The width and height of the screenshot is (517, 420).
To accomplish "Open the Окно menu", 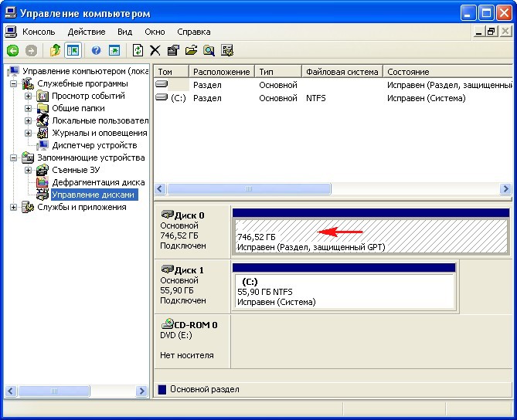I will pos(155,32).
